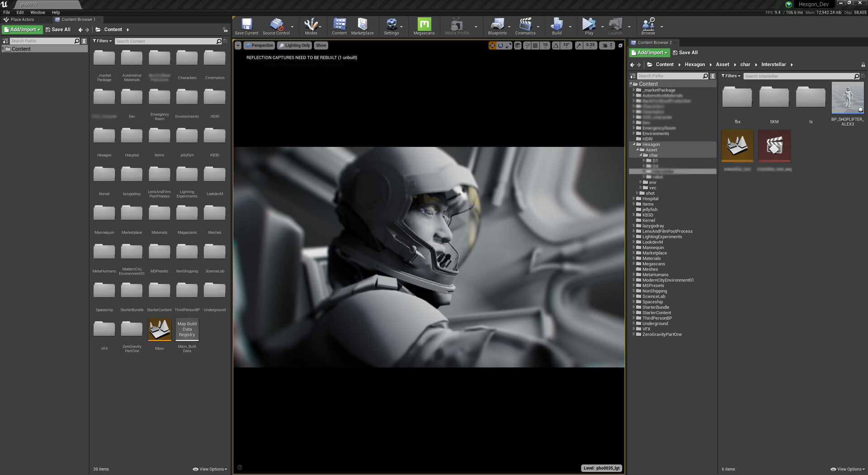Open viewport options dropdown arrow left of Perspective
The width and height of the screenshot is (868, 475).
point(238,46)
